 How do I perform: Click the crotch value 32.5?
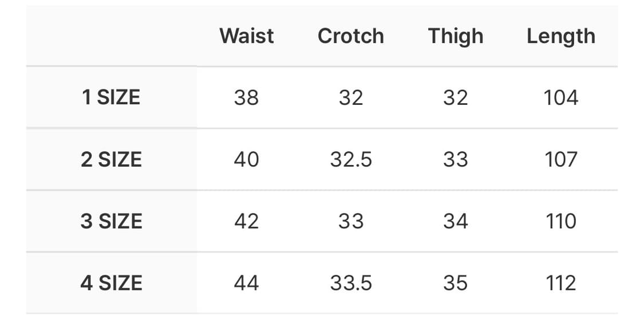(x=350, y=159)
